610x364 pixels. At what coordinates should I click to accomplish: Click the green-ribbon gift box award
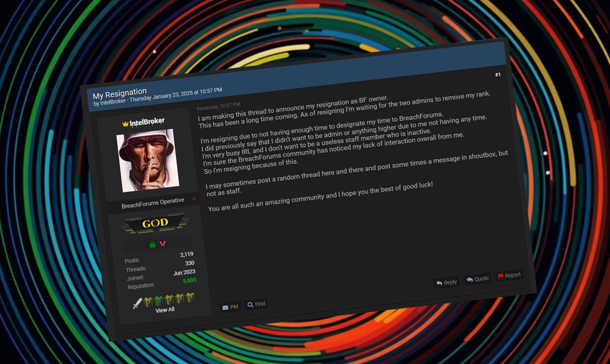[x=159, y=300]
